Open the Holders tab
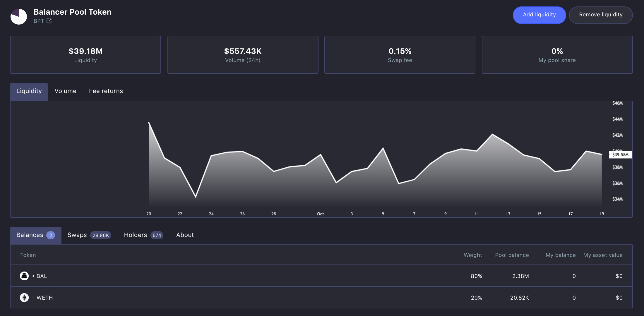 pyautogui.click(x=143, y=235)
